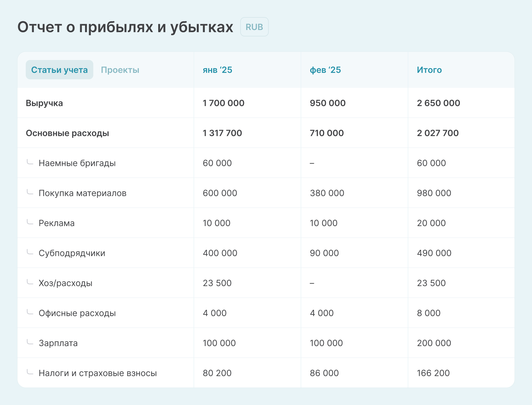
Task: Click the янв '25 column header
Action: tap(217, 70)
